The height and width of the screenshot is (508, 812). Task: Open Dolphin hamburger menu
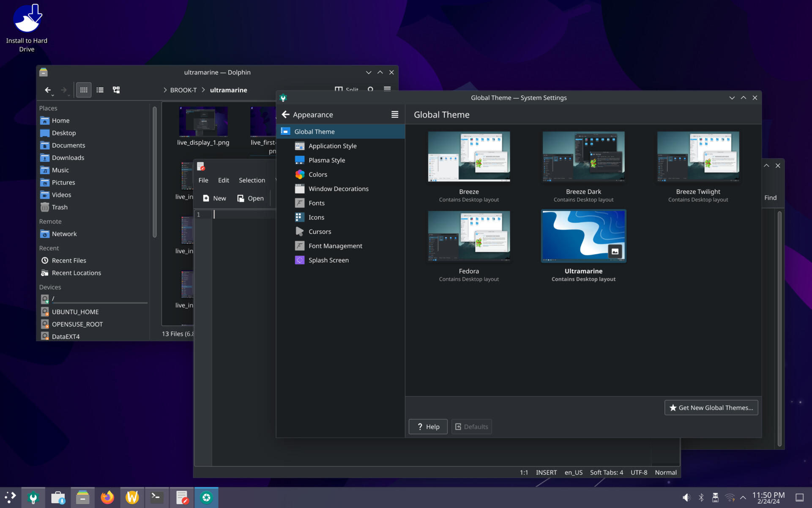[x=387, y=89]
